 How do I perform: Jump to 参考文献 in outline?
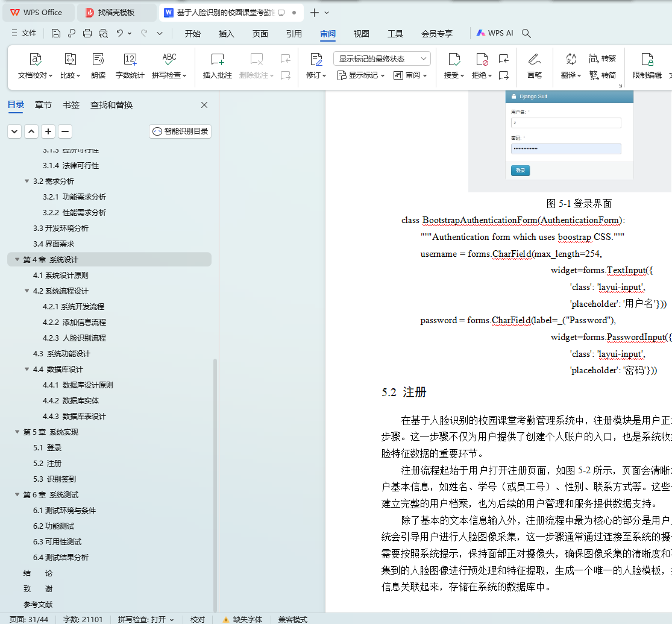point(38,604)
